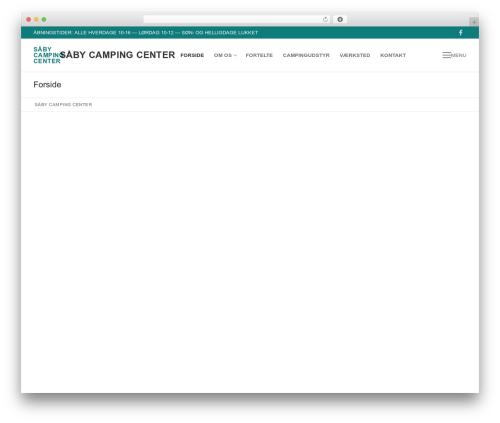The width and height of the screenshot is (500, 423).
Task: Expand the OM OS dropdown menu
Action: [225, 55]
